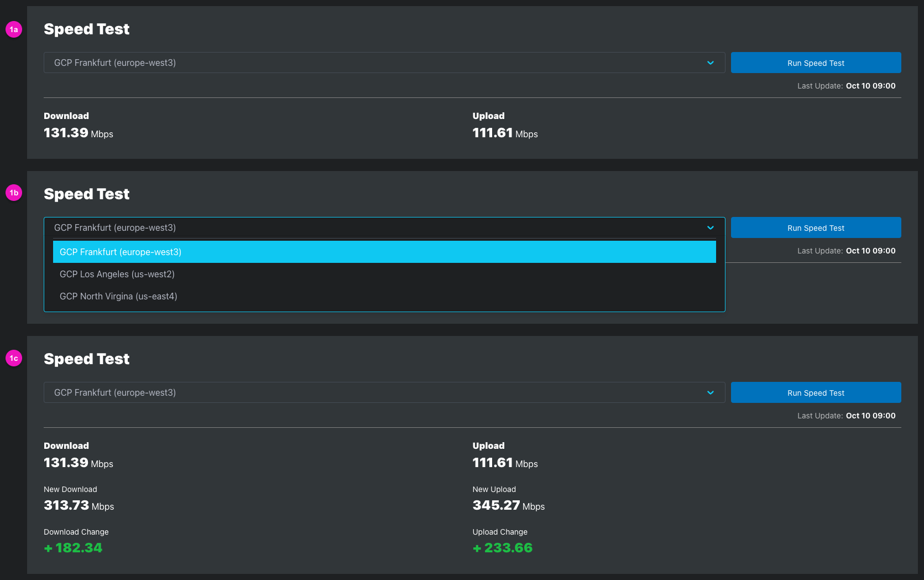Click chevron arrow in first server dropdown

pyautogui.click(x=710, y=63)
